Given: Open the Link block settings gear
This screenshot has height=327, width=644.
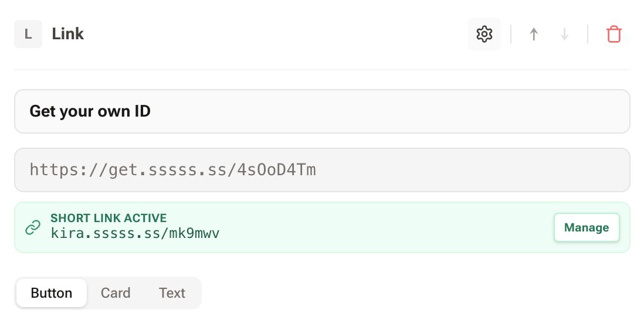Looking at the screenshot, I should pos(484,34).
